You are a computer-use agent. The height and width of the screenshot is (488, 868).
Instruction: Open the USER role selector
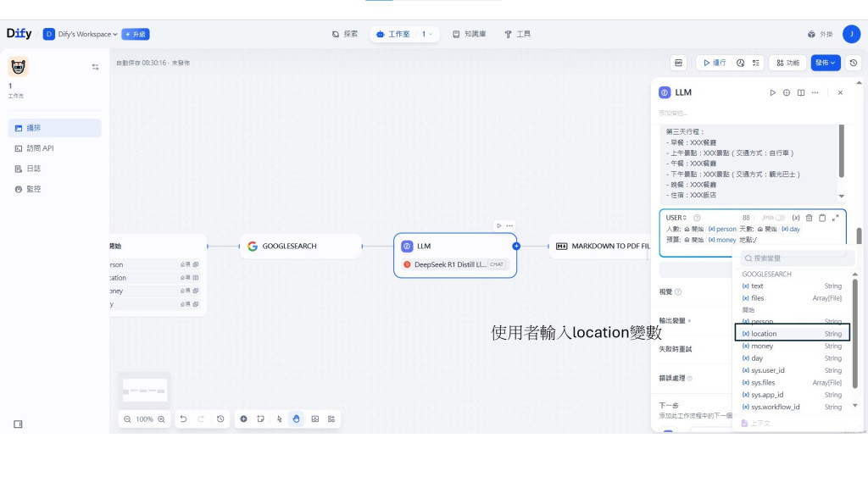pyautogui.click(x=676, y=218)
